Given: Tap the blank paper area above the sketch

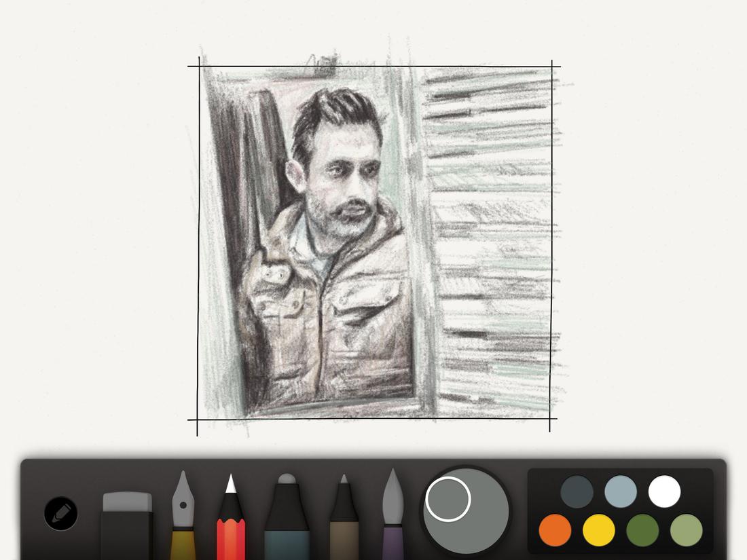Looking at the screenshot, I should click(x=373, y=27).
